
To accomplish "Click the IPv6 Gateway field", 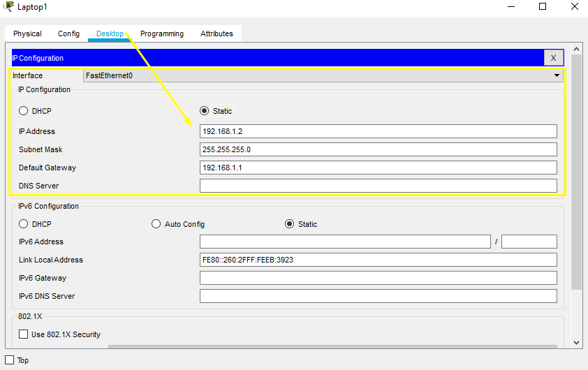I will point(378,278).
